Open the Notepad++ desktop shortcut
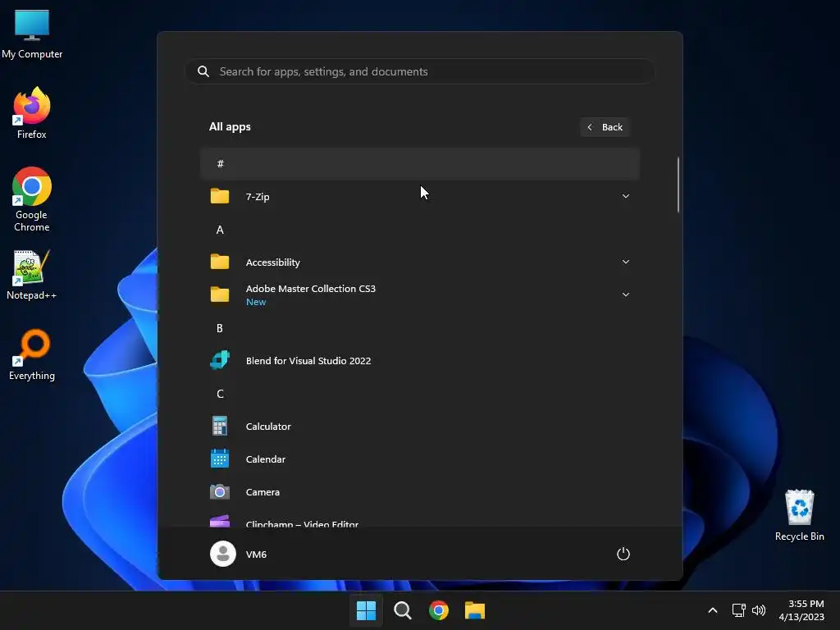This screenshot has width=840, height=630. 32,274
